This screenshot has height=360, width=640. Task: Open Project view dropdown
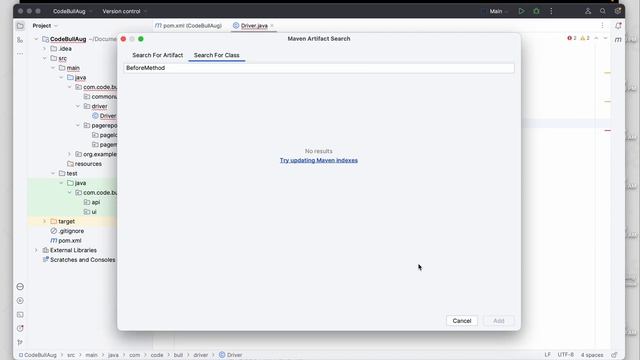(x=45, y=26)
